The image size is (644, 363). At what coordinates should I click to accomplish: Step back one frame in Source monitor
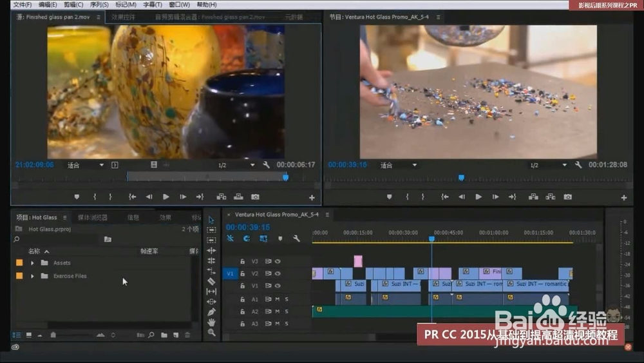(149, 197)
